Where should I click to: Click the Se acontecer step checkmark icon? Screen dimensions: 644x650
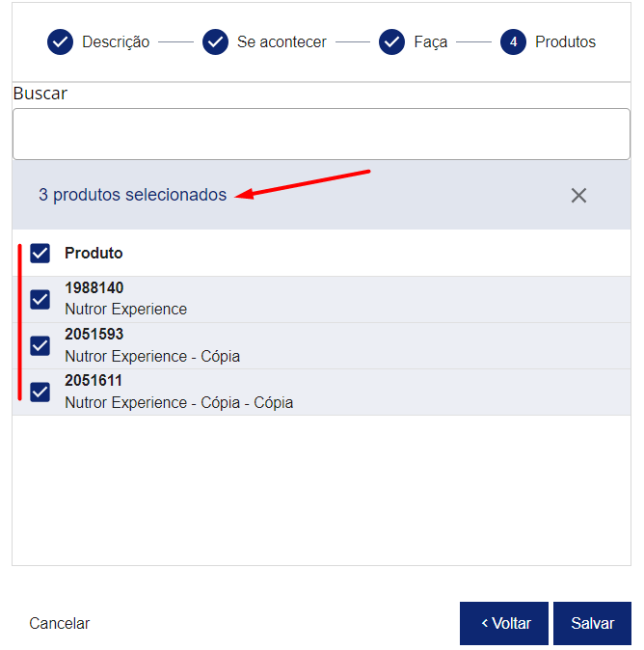(x=215, y=41)
